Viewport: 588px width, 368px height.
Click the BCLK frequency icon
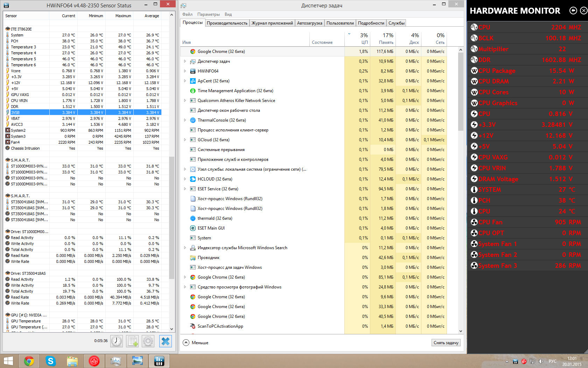474,38
